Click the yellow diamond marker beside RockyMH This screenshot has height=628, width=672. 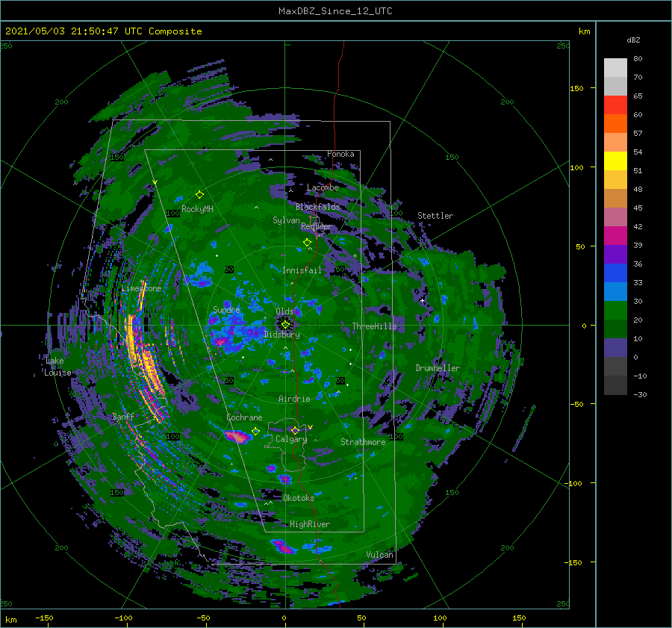point(199,195)
